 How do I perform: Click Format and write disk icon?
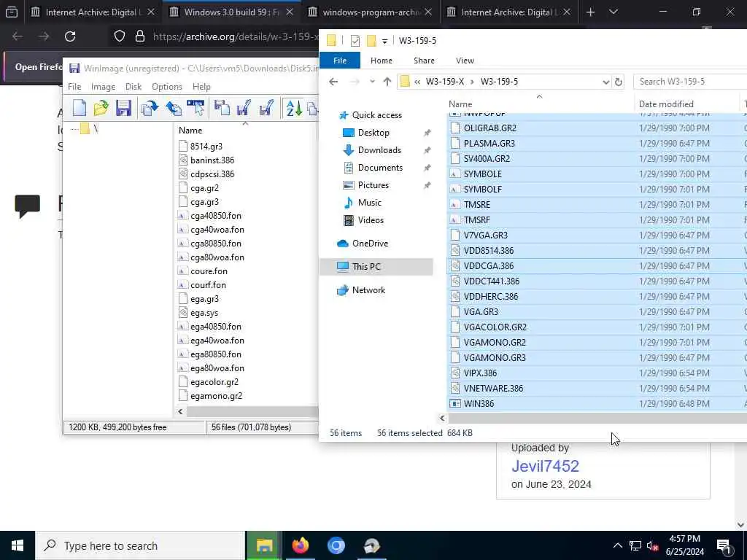click(266, 109)
